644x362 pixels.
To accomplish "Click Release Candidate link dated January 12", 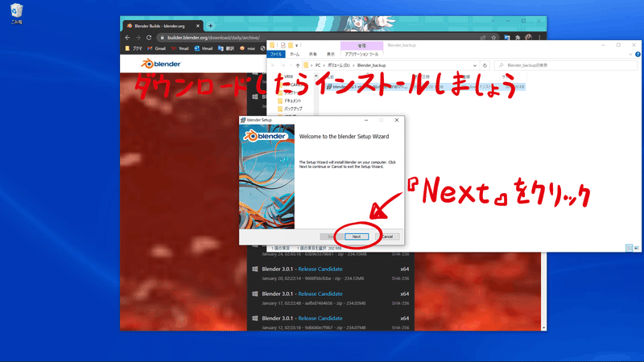I will point(320,318).
